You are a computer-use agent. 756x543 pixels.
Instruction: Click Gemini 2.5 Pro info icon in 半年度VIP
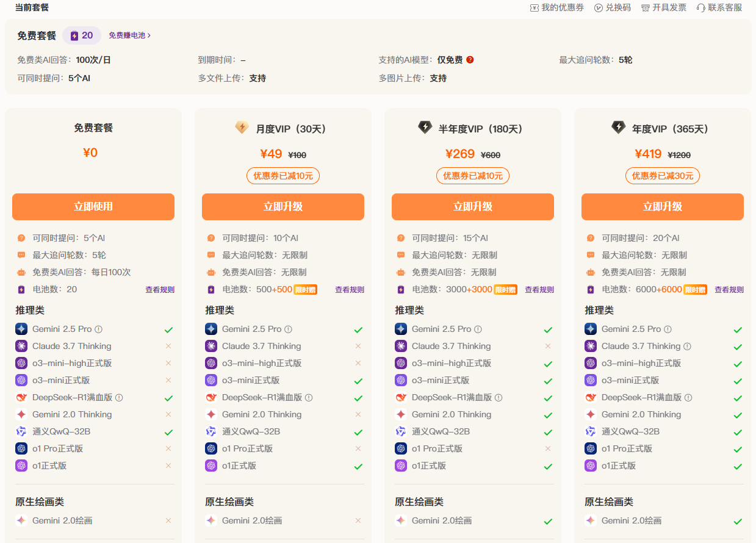coord(478,329)
